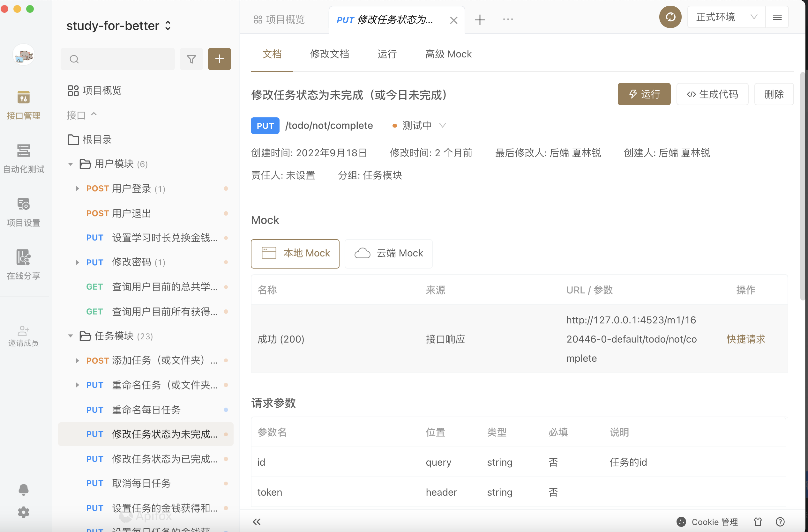The image size is (808, 532).
Task: Open the tab overflow ellipsis menu
Action: [x=508, y=19]
